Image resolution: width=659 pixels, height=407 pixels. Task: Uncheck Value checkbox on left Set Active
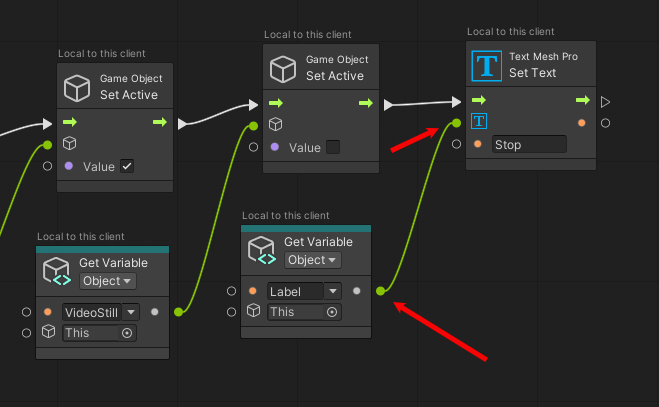127,166
